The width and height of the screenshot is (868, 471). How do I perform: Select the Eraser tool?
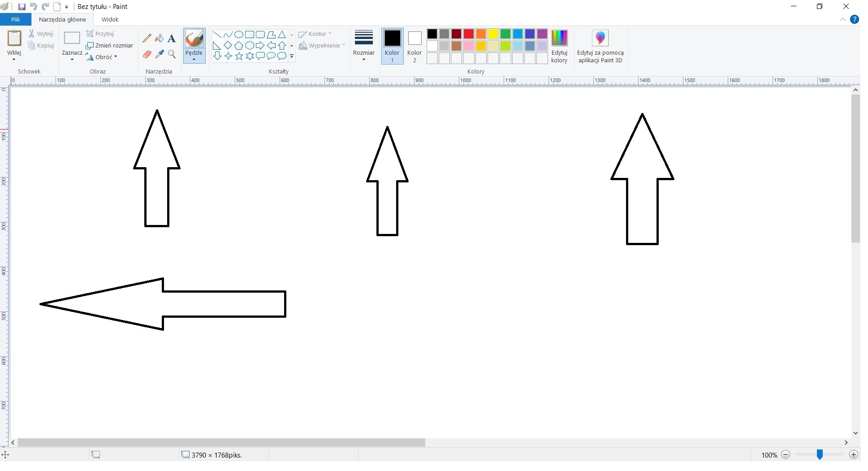click(x=147, y=54)
